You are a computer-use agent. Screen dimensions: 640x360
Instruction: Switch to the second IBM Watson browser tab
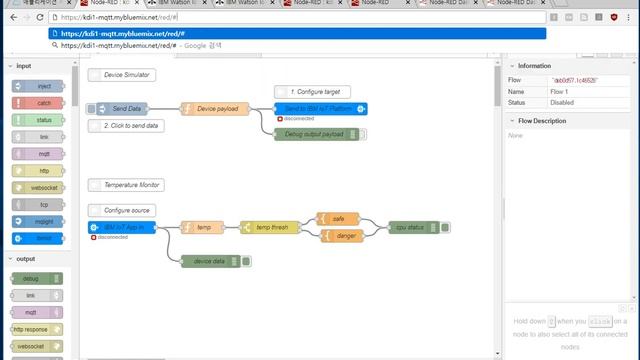pyautogui.click(x=245, y=3)
